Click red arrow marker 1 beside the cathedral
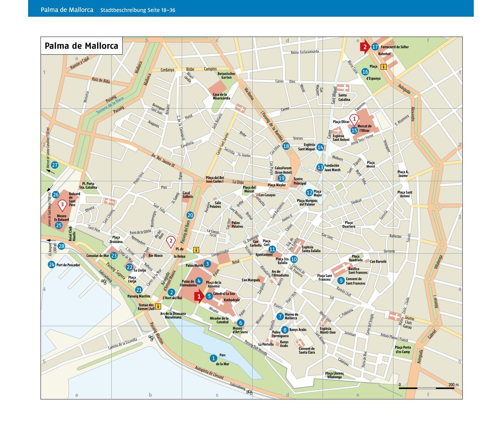504x430 pixels. click(x=200, y=296)
